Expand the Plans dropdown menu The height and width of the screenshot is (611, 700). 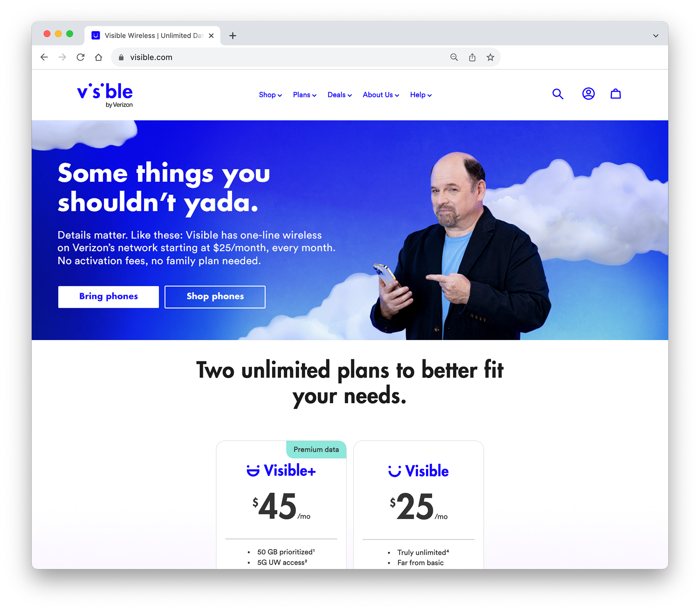pyautogui.click(x=304, y=95)
